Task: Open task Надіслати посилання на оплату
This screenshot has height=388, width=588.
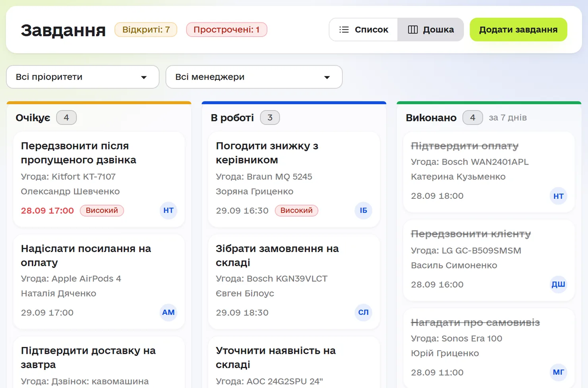Action: [x=86, y=256]
